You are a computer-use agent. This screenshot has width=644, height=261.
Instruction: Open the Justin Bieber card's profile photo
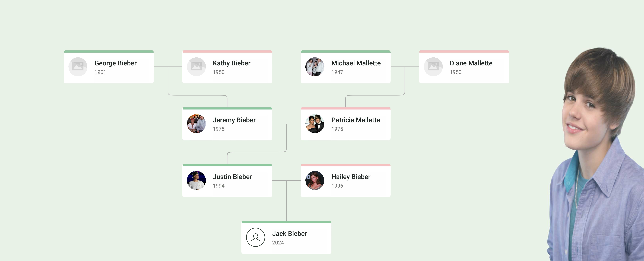pos(196,180)
